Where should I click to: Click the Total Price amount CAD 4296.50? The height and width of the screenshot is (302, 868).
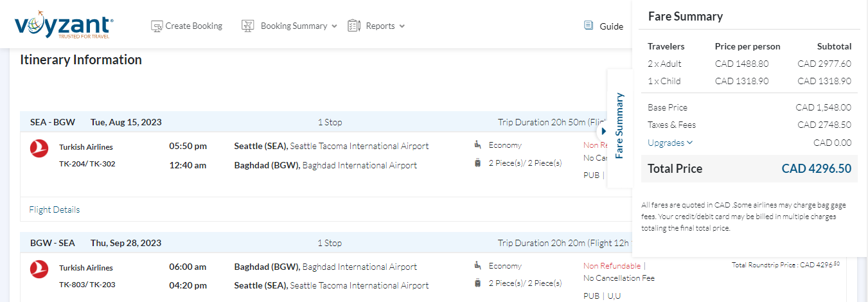tap(816, 169)
